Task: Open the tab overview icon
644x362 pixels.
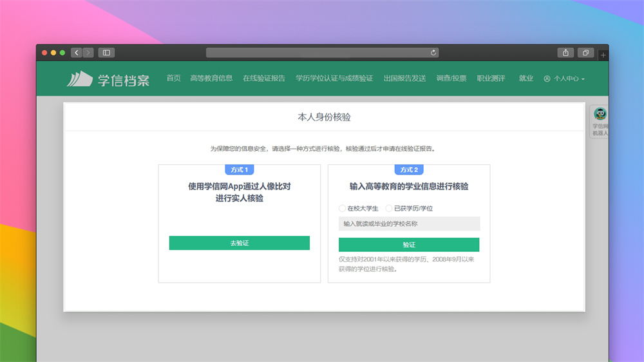Action: (586, 53)
